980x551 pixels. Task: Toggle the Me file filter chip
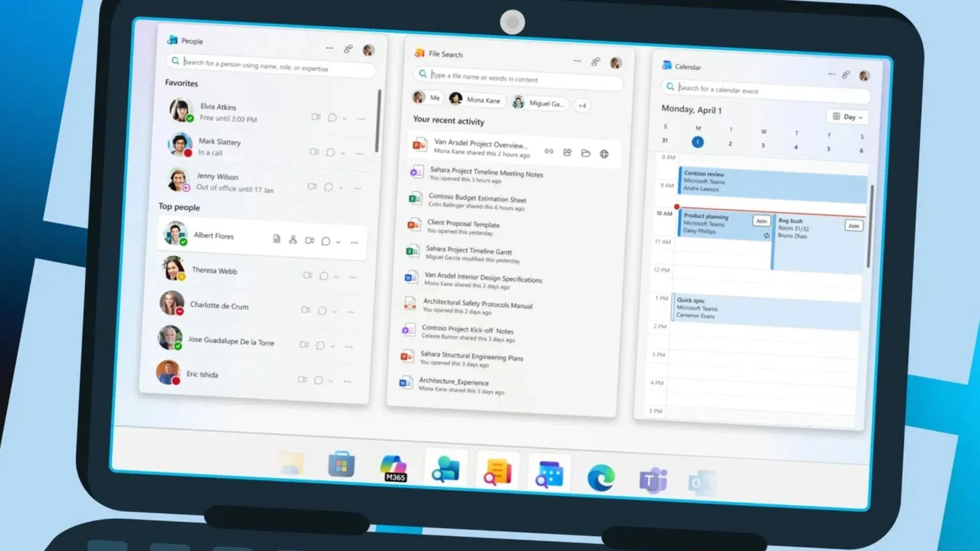click(427, 97)
